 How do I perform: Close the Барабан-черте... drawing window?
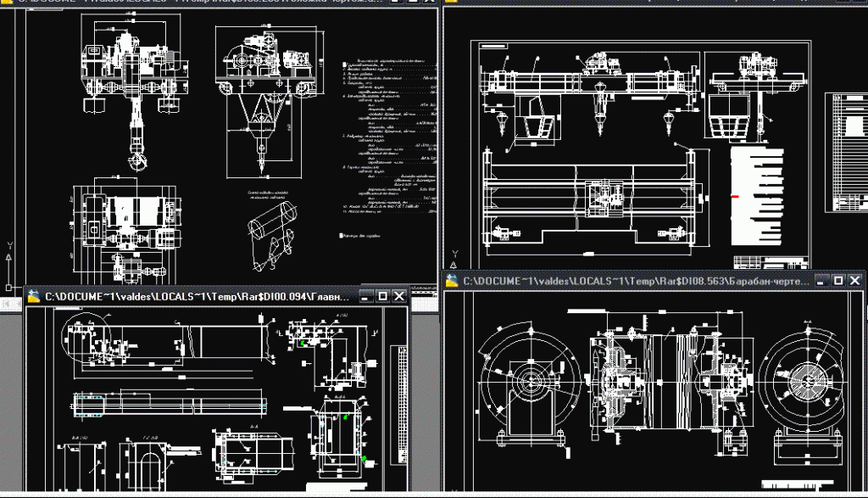[854, 281]
